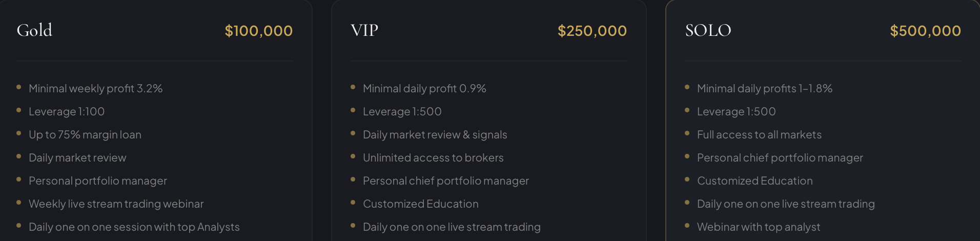The height and width of the screenshot is (241, 980).
Task: Click the $250,000 VIP price
Action: 592,31
